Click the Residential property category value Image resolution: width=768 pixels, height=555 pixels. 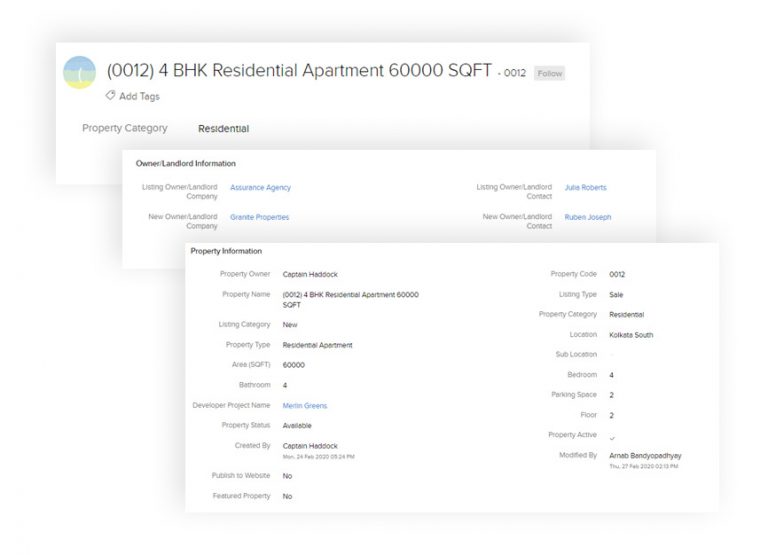click(x=223, y=128)
